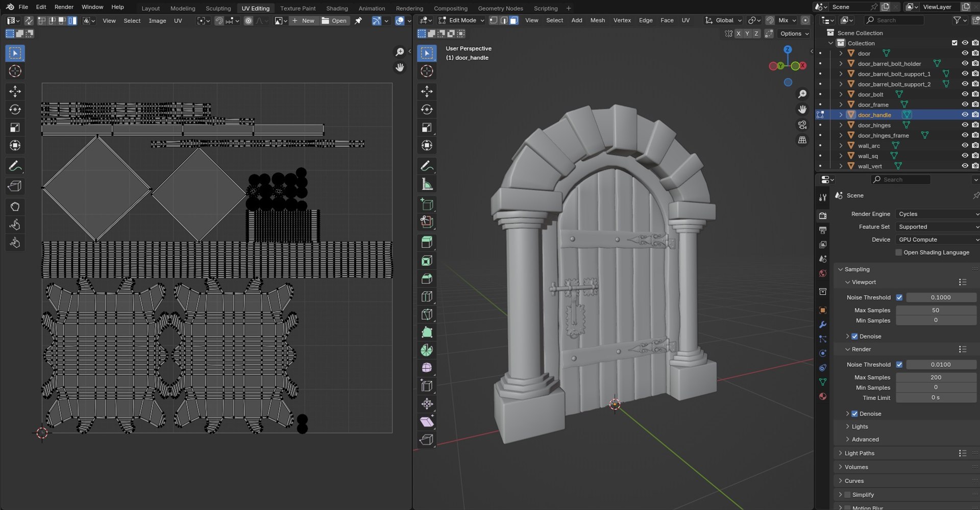This screenshot has width=980, height=510.
Task: Toggle Open Shading Language checkbox
Action: pyautogui.click(x=899, y=252)
